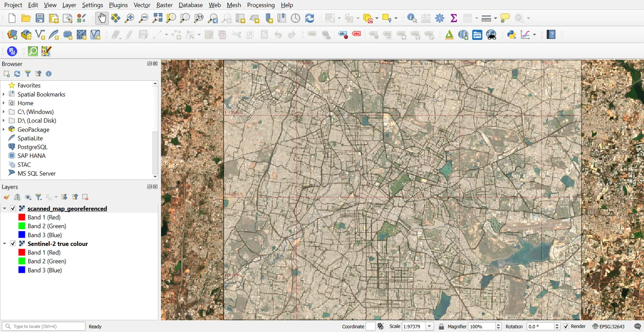Collapse the scanned_map_georeferenced layer tree

coord(4,208)
